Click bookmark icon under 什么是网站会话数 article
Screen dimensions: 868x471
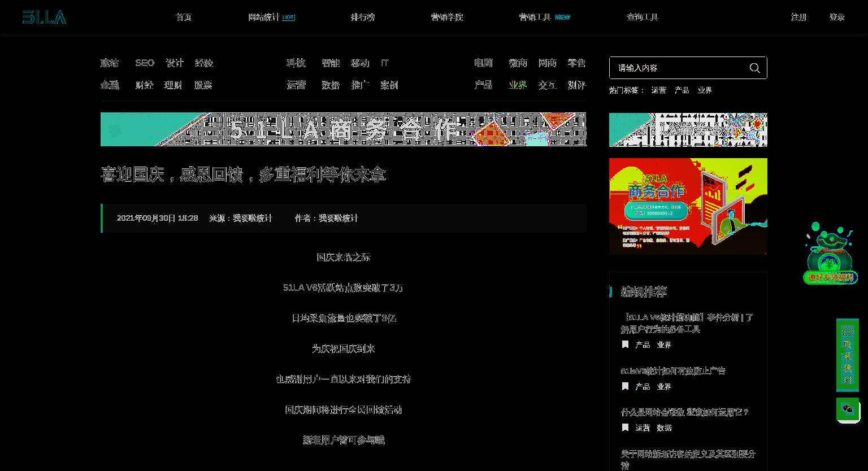625,428
